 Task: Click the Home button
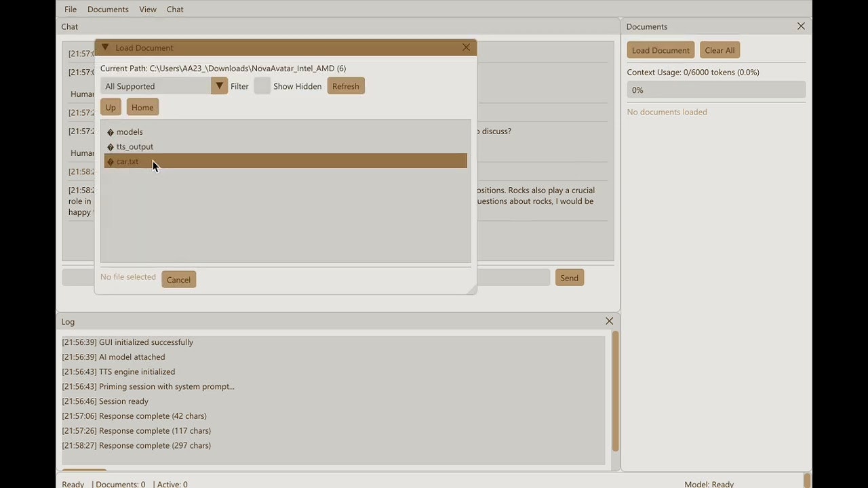(x=142, y=107)
